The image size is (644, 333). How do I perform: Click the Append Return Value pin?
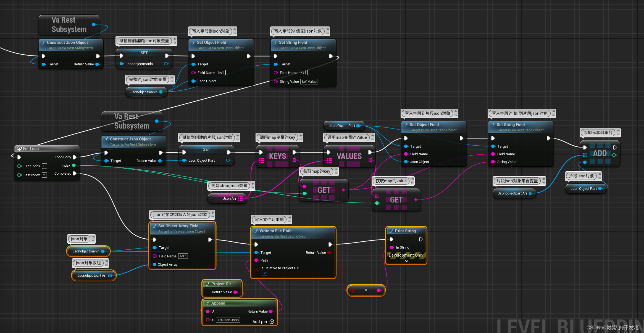(271, 311)
